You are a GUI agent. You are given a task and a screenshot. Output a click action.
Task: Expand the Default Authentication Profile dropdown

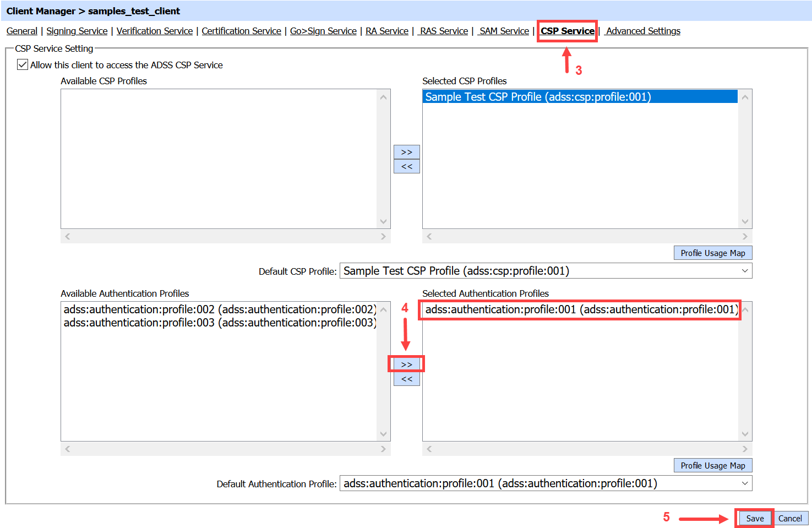[x=546, y=483]
